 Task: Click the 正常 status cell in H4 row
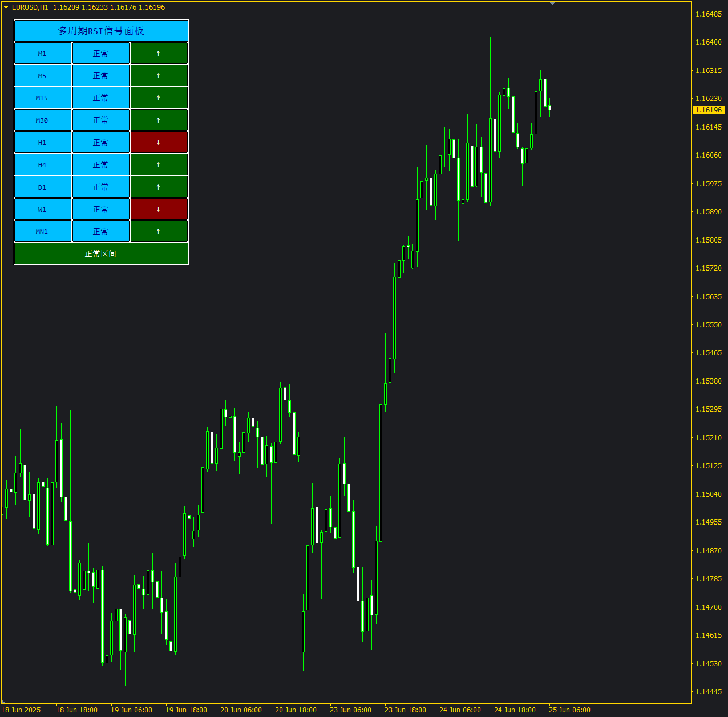pos(101,164)
